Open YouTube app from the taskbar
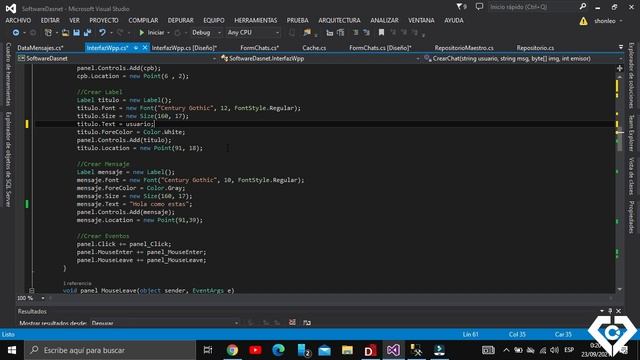This screenshot has height=360, width=640. [x=256, y=350]
